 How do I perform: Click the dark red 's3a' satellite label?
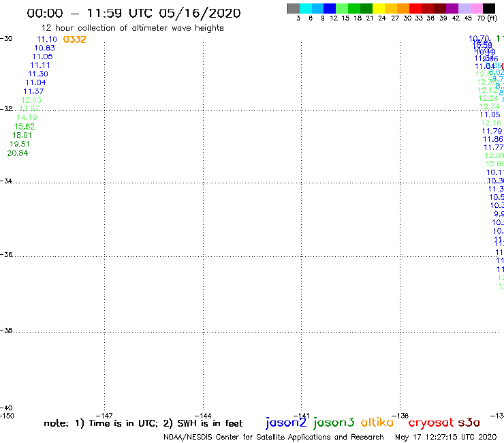coord(469,423)
